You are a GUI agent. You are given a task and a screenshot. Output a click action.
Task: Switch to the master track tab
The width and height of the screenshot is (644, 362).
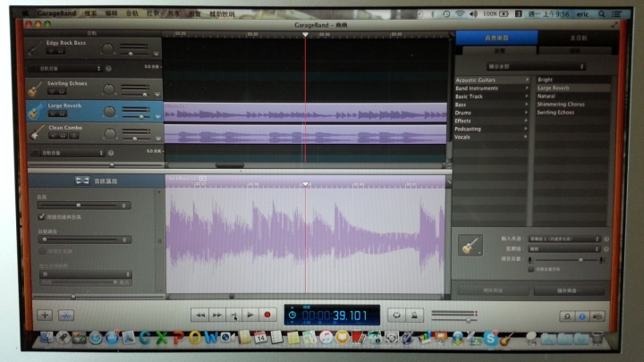pyautogui.click(x=578, y=38)
